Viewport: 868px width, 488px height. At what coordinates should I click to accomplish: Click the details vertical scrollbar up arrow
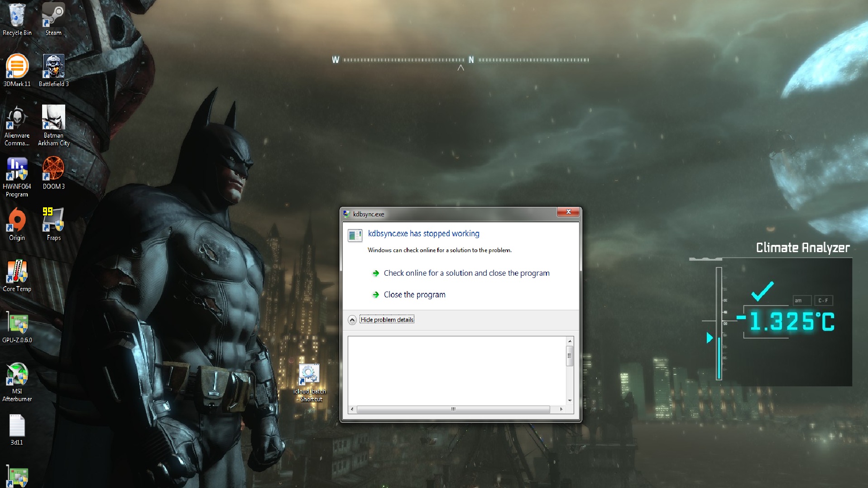(570, 341)
